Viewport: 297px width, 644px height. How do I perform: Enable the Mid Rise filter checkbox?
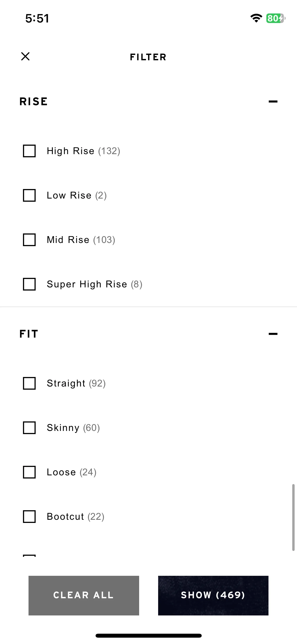(29, 240)
